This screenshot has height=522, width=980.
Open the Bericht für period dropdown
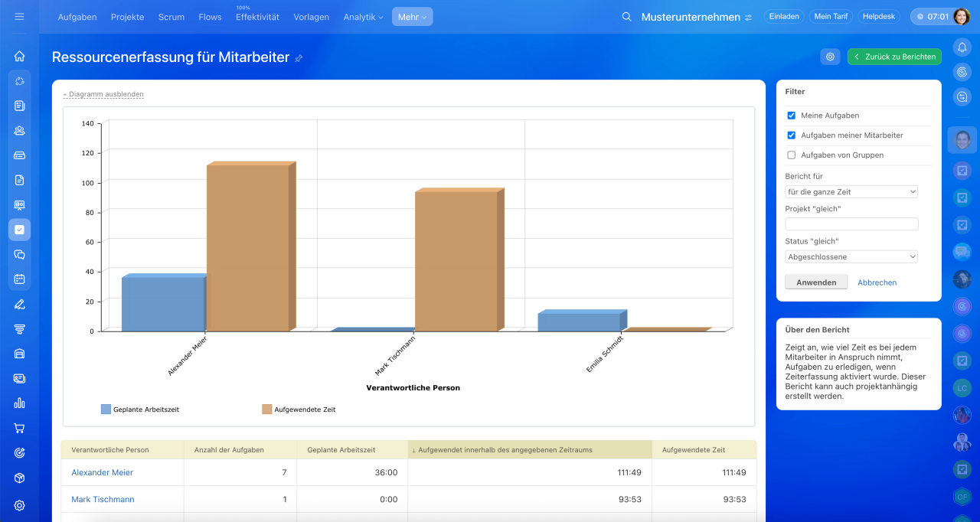click(x=851, y=192)
